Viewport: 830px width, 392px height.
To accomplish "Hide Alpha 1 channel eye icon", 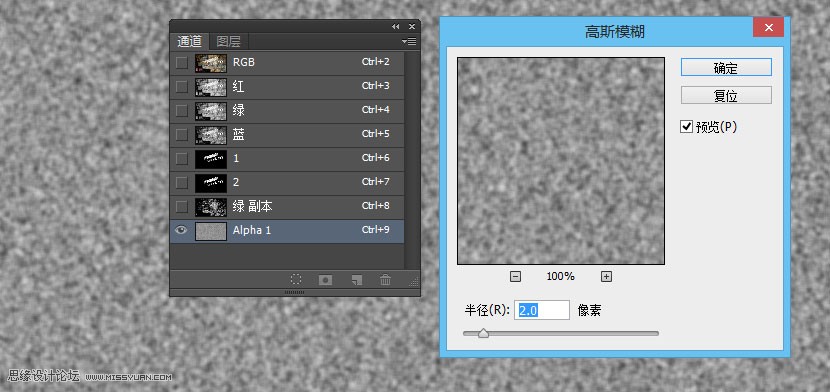I will 181,230.
